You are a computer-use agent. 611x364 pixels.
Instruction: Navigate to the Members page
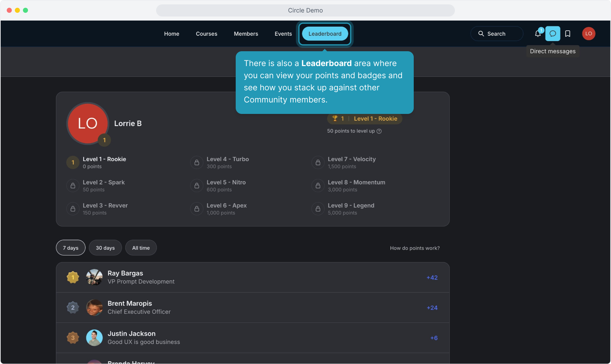click(x=246, y=34)
